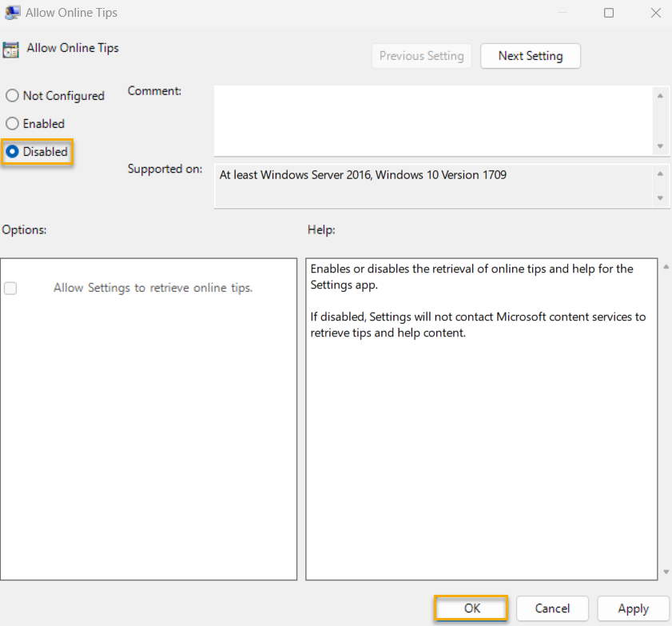The width and height of the screenshot is (672, 626).
Task: Cancel the policy changes
Action: point(552,608)
